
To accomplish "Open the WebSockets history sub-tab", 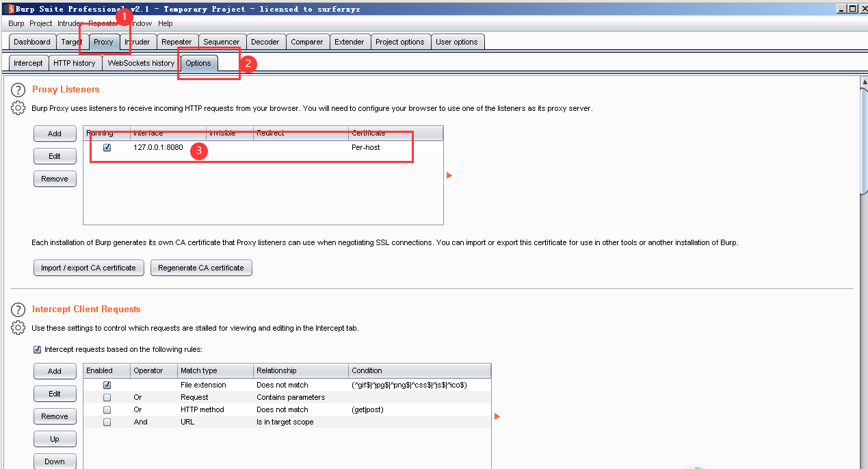I will coord(141,63).
